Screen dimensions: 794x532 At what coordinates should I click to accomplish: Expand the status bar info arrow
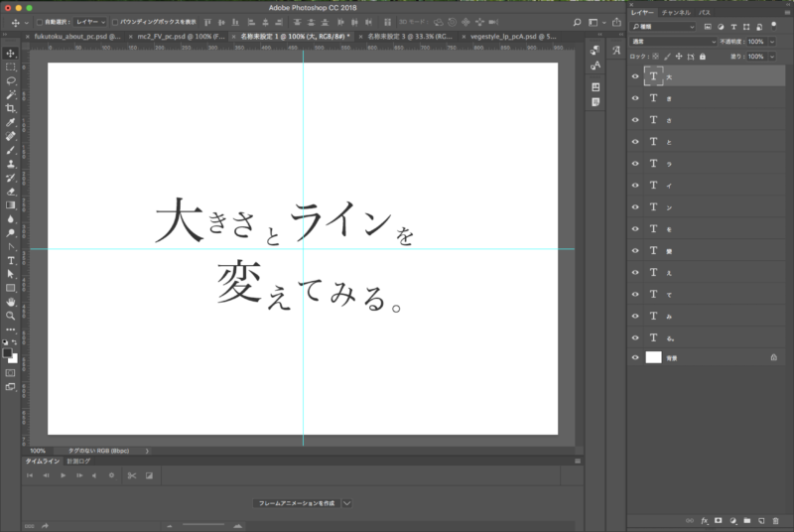pyautogui.click(x=147, y=451)
